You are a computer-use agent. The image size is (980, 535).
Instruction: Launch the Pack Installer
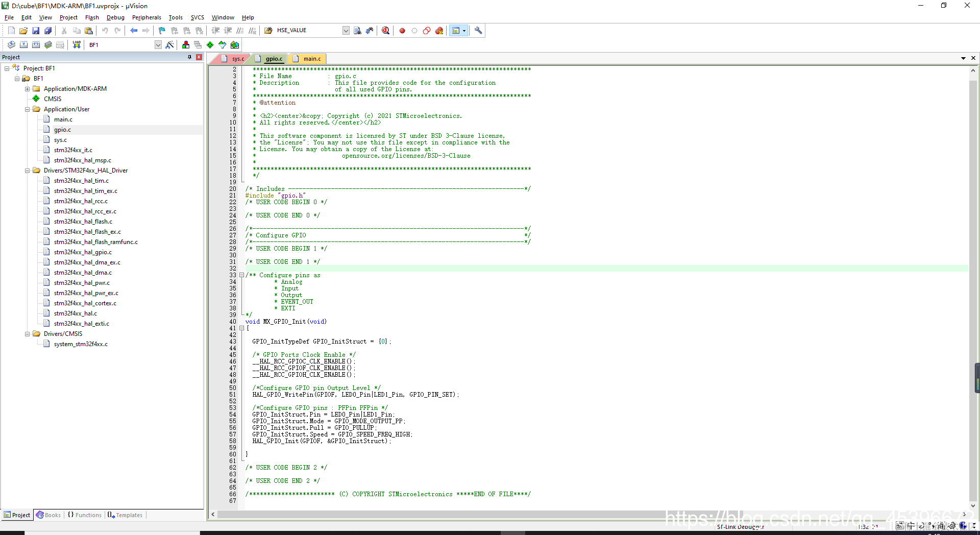(235, 45)
